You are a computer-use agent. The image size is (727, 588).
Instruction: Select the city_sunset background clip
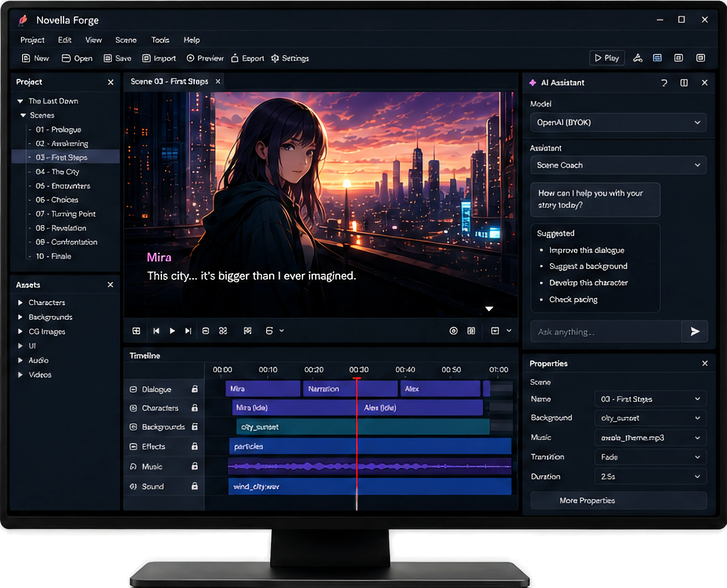363,427
